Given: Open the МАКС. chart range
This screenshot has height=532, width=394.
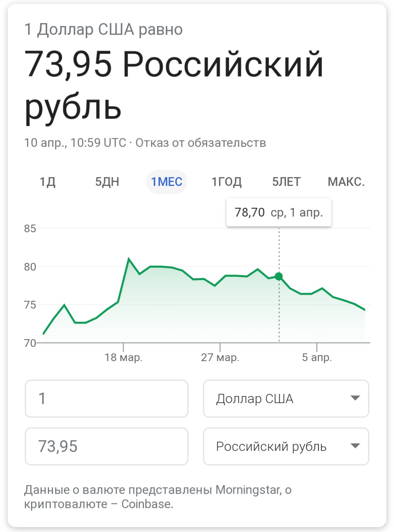Looking at the screenshot, I should coord(346,182).
